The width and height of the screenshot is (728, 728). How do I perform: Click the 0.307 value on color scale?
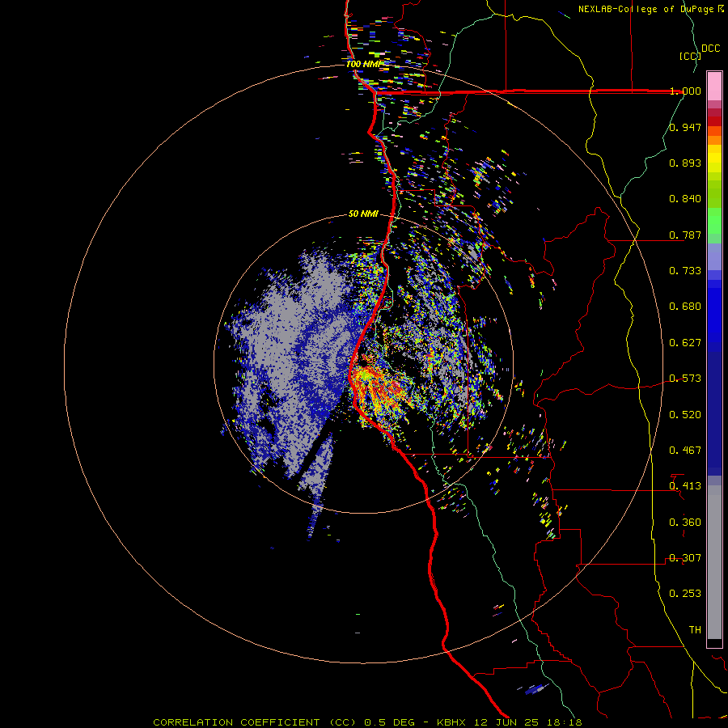[x=685, y=558]
